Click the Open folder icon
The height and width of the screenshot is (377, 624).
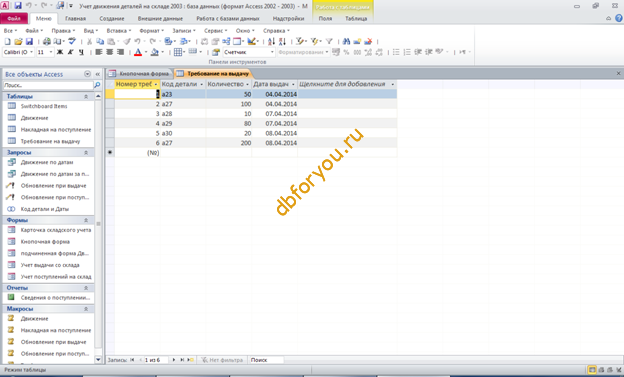(x=18, y=41)
